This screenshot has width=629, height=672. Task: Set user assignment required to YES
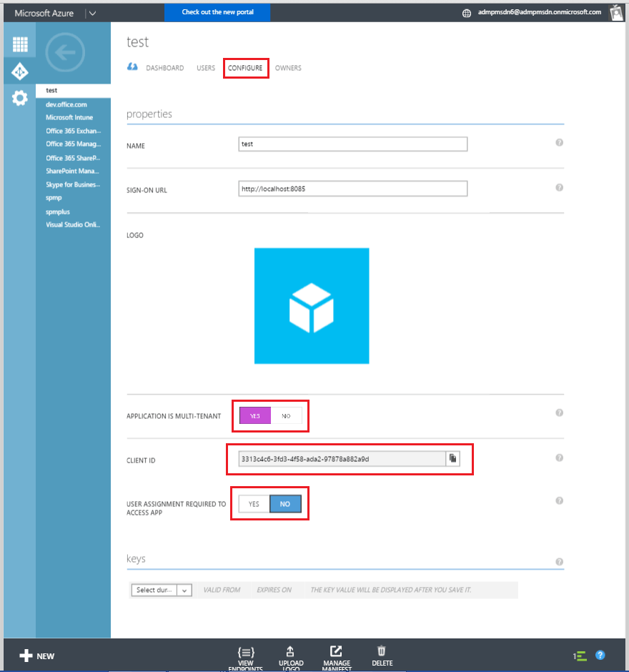point(254,504)
